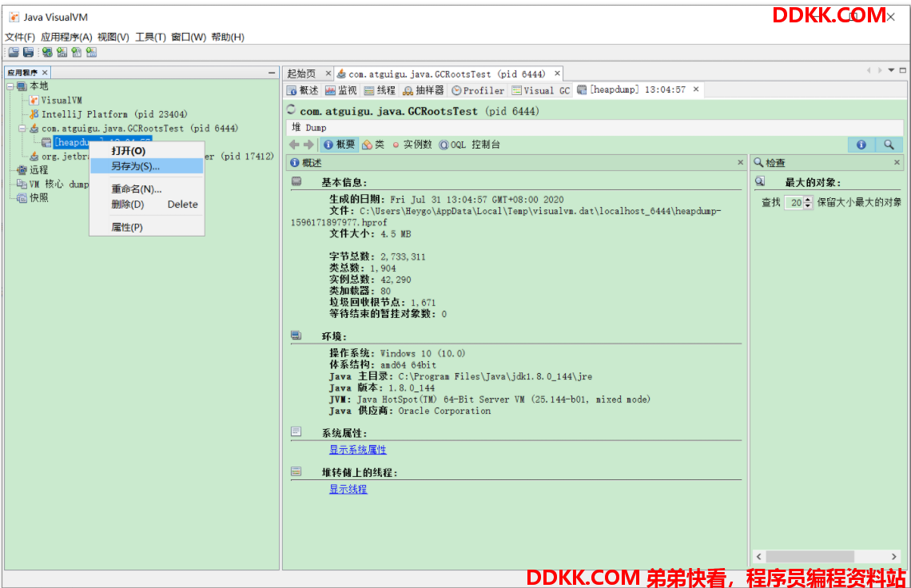Toggle the 实例数 instances view button
Viewport: 911px width, 588px height.
point(412,145)
